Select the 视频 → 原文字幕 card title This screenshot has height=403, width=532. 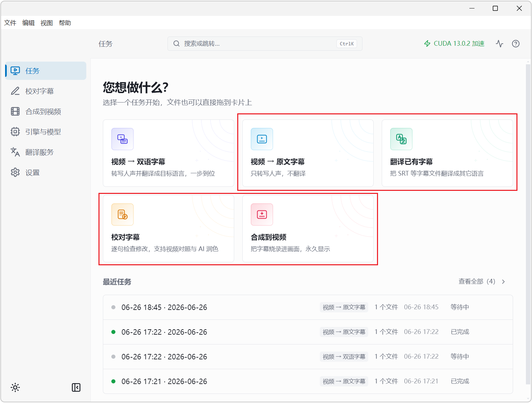click(278, 162)
